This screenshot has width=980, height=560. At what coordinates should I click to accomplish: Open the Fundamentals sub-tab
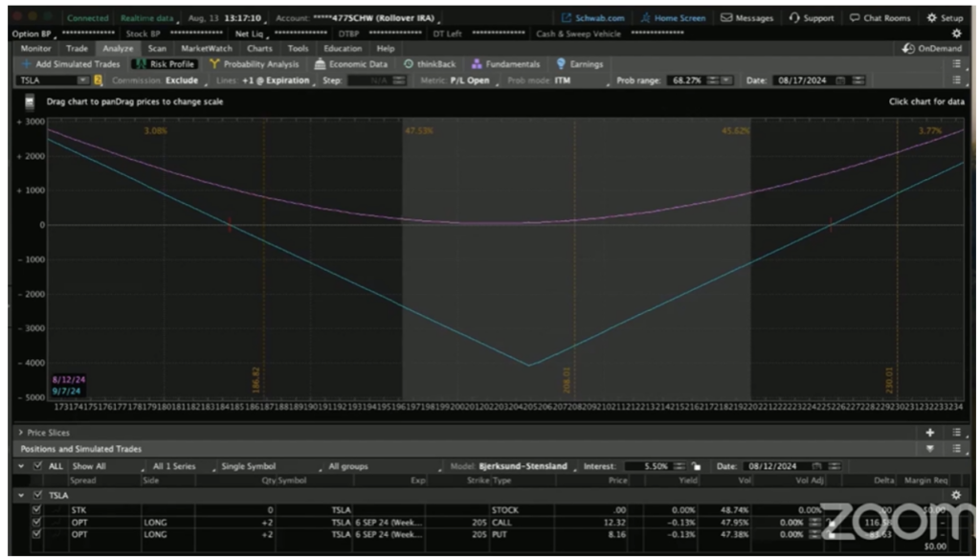point(505,64)
